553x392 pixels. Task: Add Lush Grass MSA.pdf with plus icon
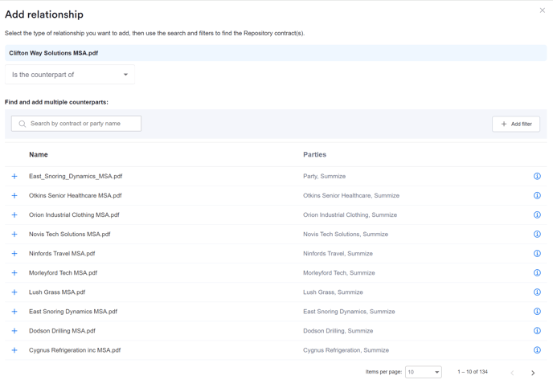coord(14,292)
